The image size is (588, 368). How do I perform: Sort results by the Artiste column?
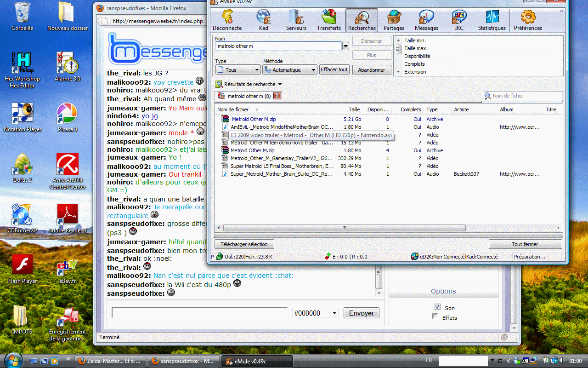[475, 109]
